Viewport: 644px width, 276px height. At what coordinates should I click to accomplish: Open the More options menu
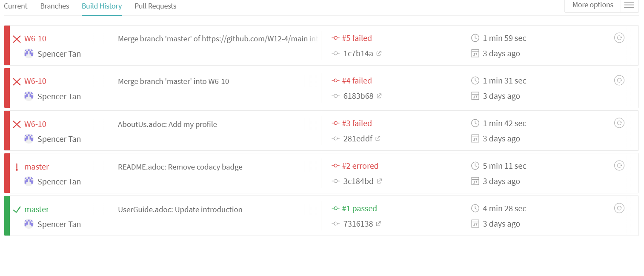[x=592, y=5]
